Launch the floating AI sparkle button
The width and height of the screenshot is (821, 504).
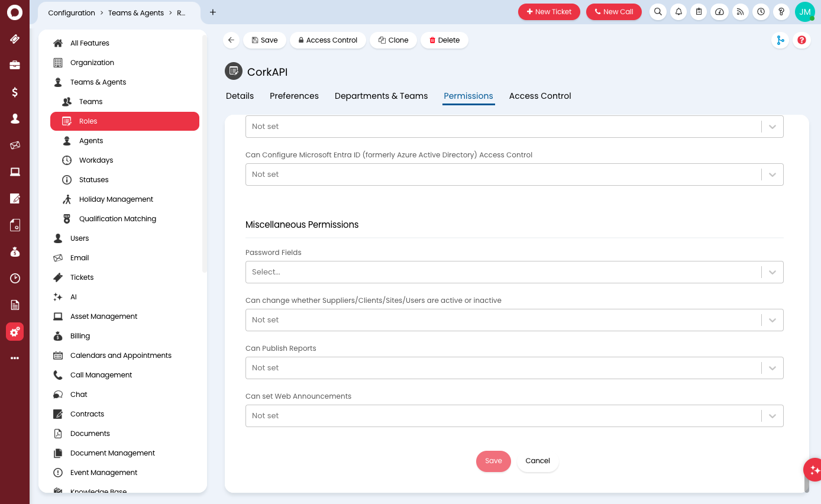click(814, 470)
